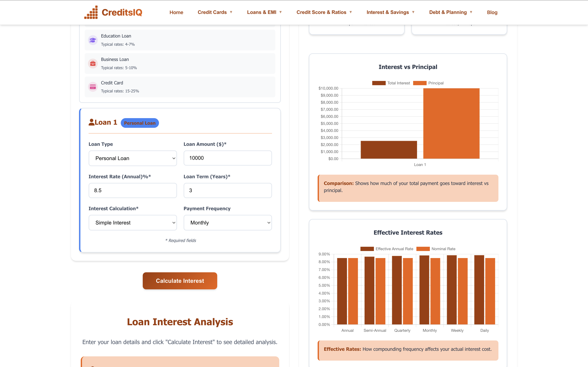Screen dimensions: 588x367
Task: Click the Nominal Rate legend color swatch
Action: tap(423, 249)
